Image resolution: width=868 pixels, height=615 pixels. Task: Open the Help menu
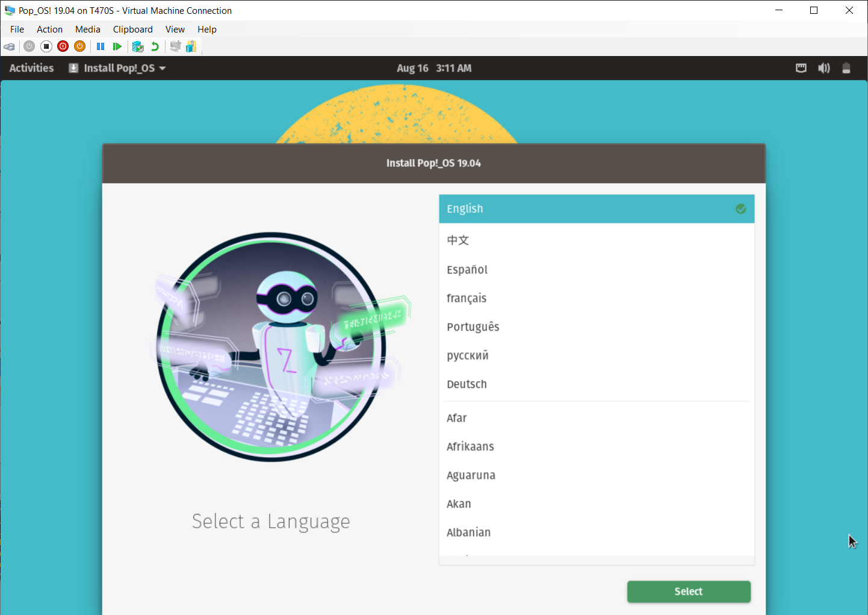click(x=207, y=29)
